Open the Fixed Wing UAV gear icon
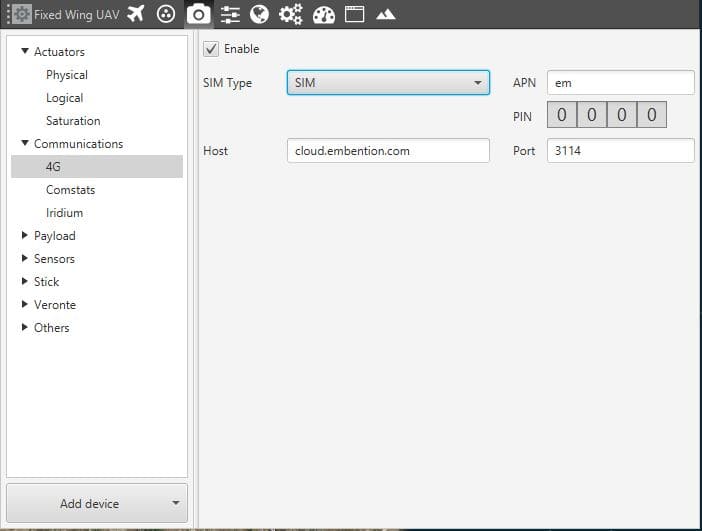 coord(21,14)
